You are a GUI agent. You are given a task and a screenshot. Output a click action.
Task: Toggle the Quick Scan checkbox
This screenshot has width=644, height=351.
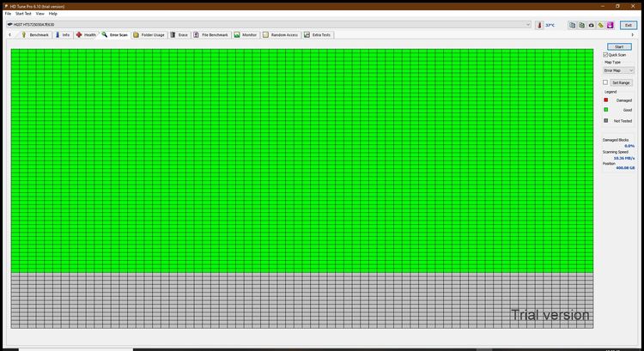click(x=605, y=55)
